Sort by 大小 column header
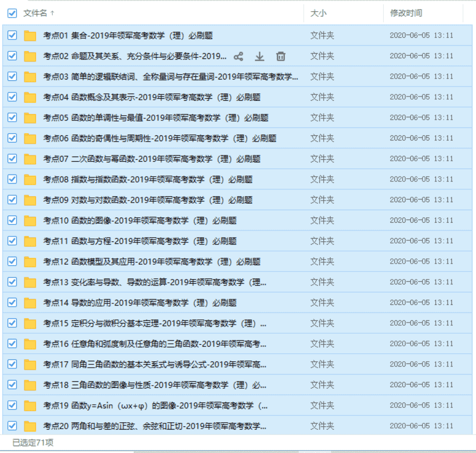 [x=318, y=13]
